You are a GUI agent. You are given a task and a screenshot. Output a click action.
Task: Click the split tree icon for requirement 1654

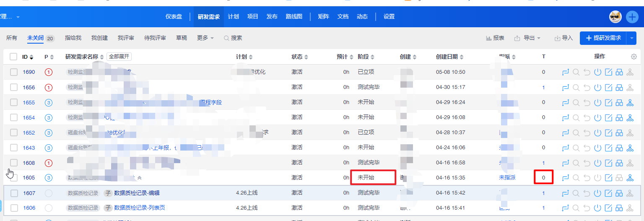[x=630, y=117]
